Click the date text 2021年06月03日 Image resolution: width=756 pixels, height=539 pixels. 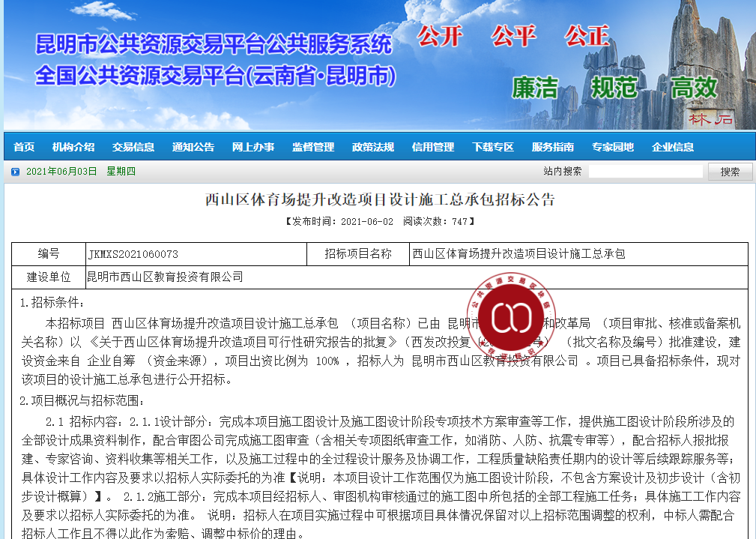click(61, 172)
